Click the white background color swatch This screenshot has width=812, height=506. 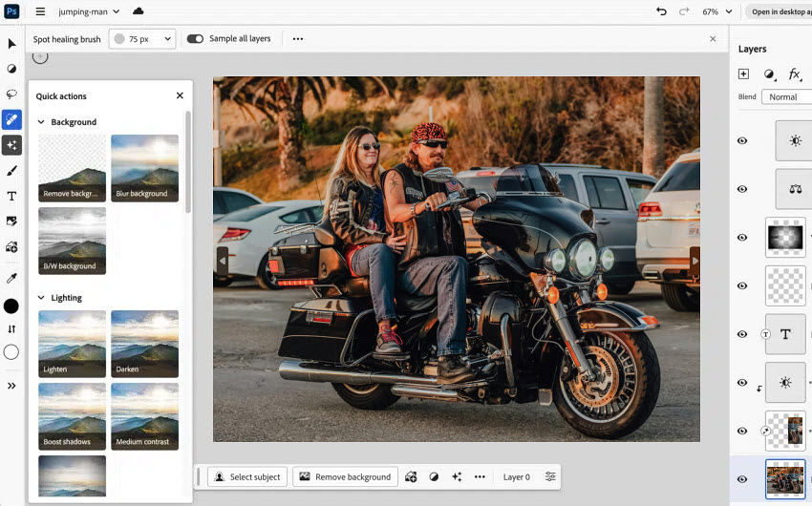tap(11, 352)
